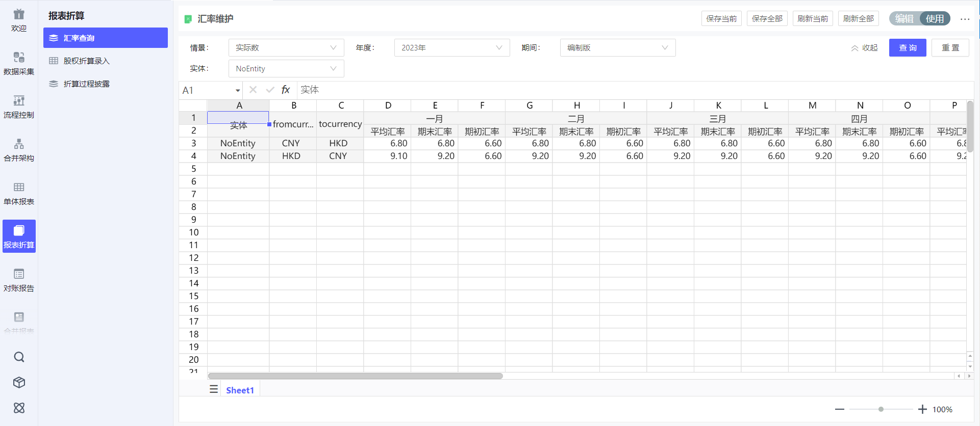Click the zoom slider handle
The width and height of the screenshot is (980, 426).
(x=881, y=409)
